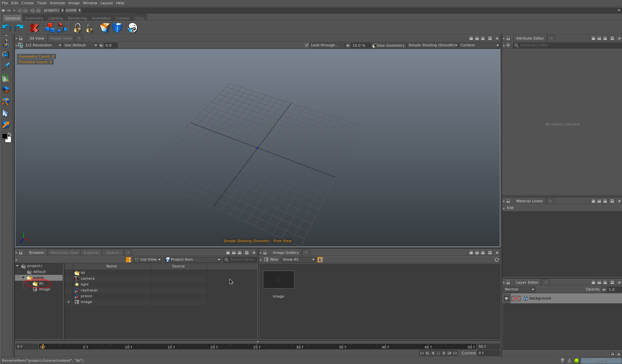Open the Layout menu
Image resolution: width=622 pixels, height=364 pixels.
tap(106, 3)
